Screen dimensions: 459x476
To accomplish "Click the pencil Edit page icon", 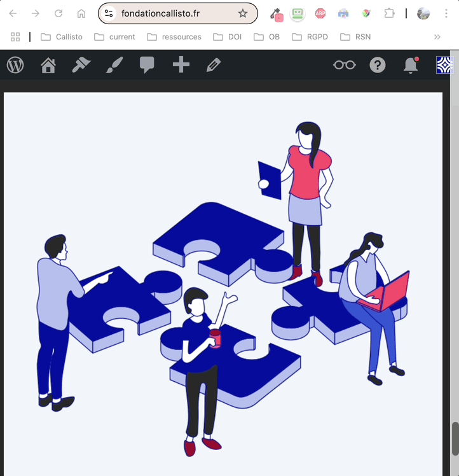I will [x=214, y=65].
